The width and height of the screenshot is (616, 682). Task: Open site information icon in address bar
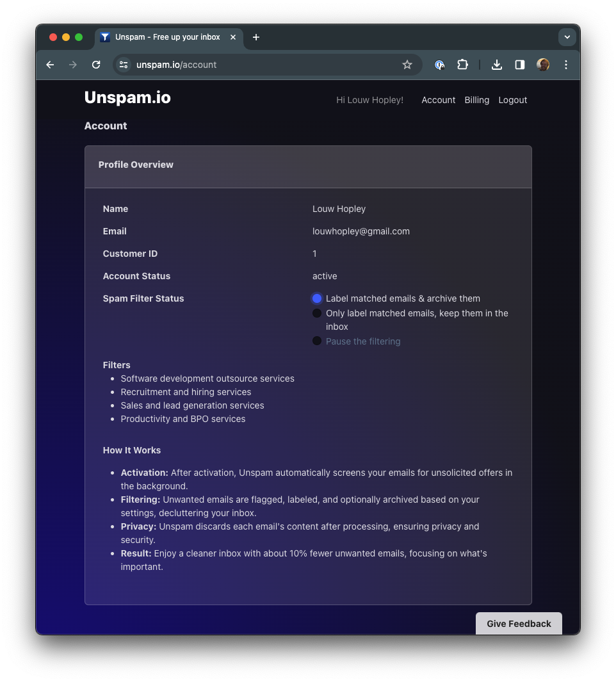click(124, 65)
